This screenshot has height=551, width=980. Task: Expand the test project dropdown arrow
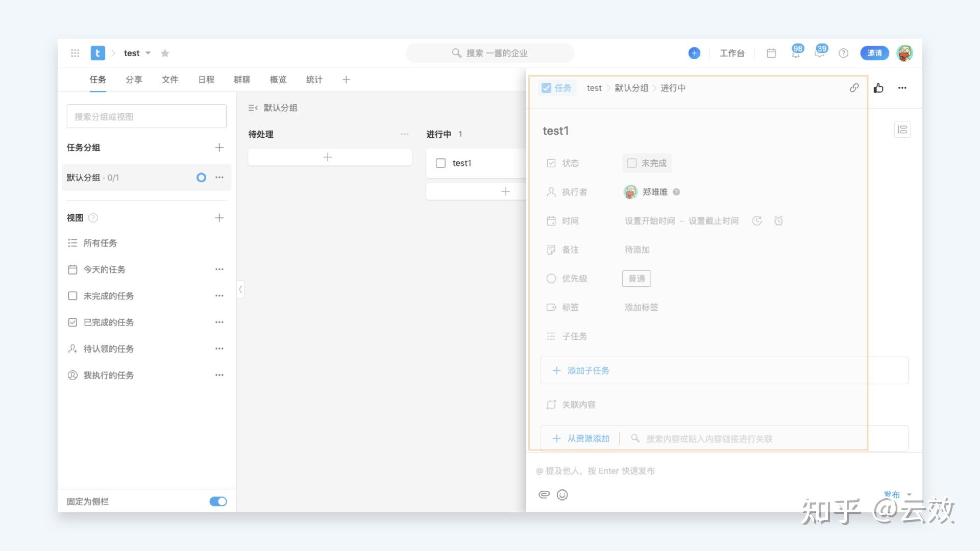click(148, 53)
